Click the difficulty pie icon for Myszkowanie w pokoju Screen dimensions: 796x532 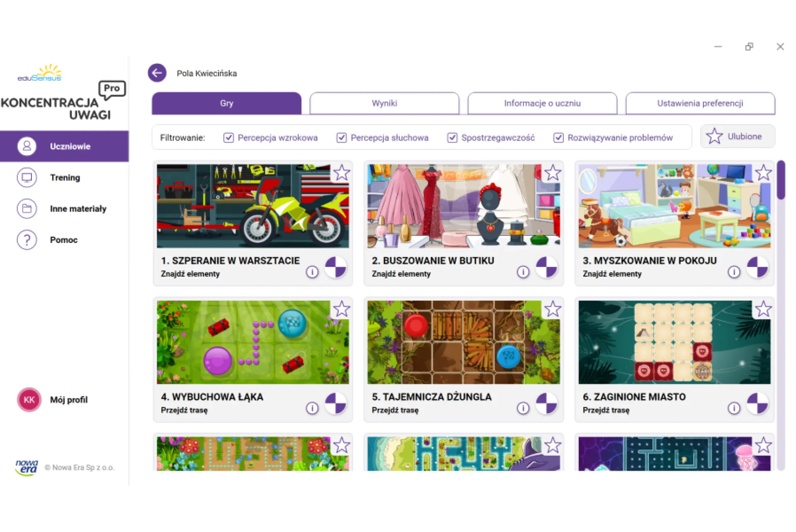coord(757,267)
